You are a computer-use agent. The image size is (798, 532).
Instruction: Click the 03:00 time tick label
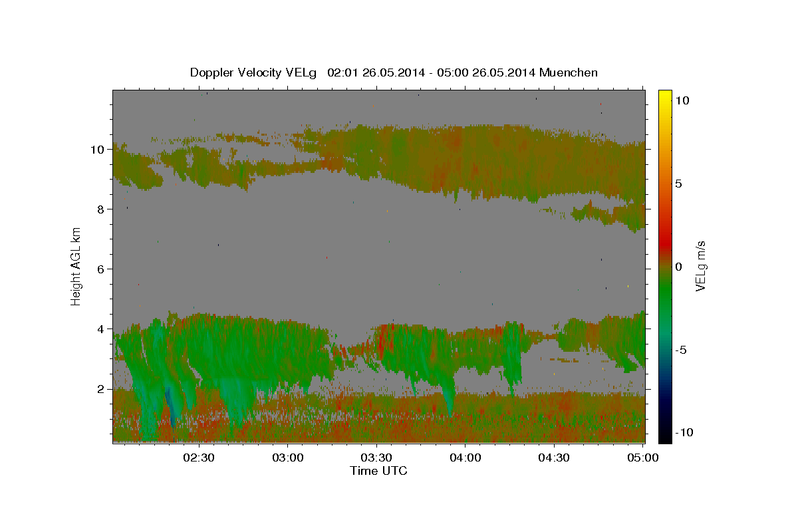click(x=288, y=458)
